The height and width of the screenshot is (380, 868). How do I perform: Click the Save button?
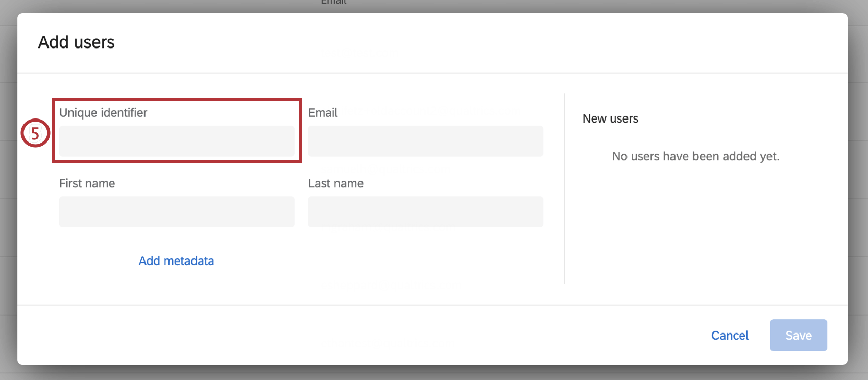point(798,336)
